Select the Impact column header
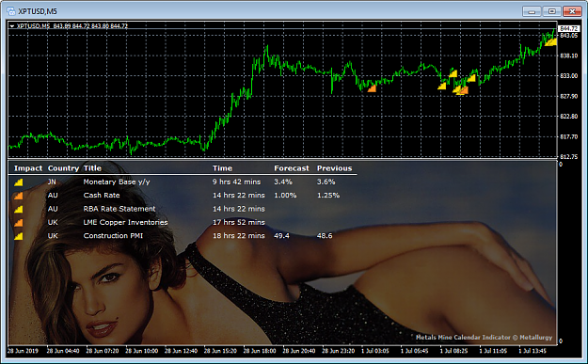Screen dimensions: 588x364 (x=28, y=168)
